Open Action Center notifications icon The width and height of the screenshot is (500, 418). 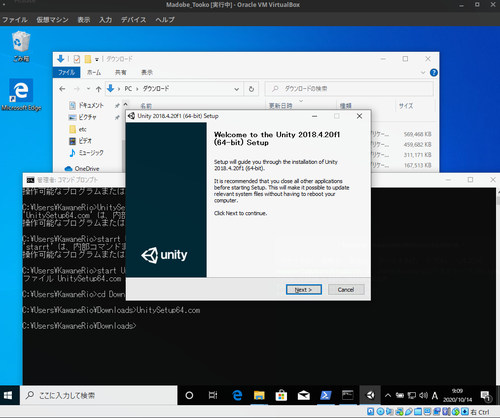click(486, 395)
